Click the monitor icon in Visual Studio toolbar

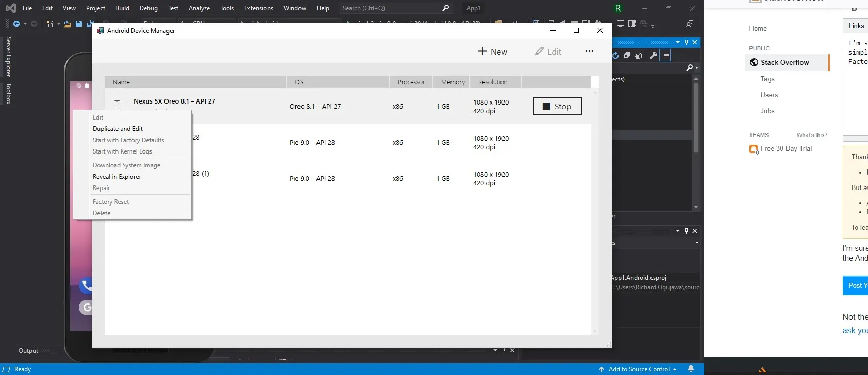[x=621, y=24]
